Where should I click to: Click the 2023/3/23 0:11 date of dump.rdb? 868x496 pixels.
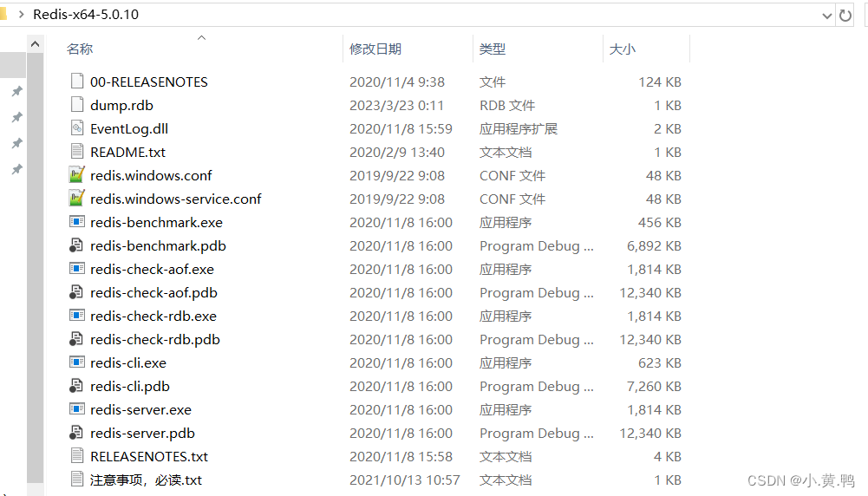[396, 105]
